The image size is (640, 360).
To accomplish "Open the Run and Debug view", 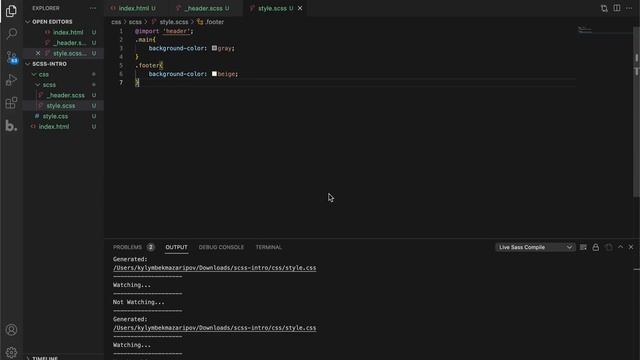I will (x=11, y=80).
